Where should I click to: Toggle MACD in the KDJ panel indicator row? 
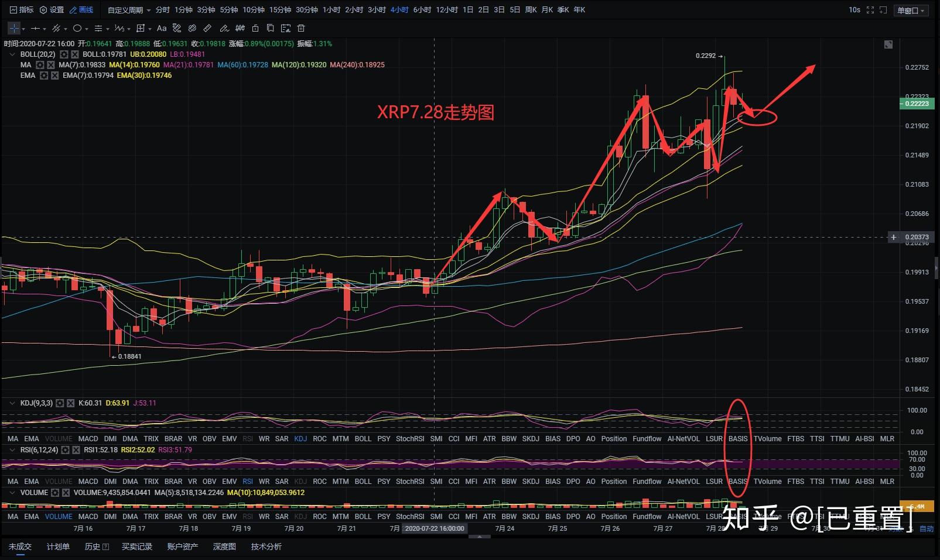coord(88,438)
